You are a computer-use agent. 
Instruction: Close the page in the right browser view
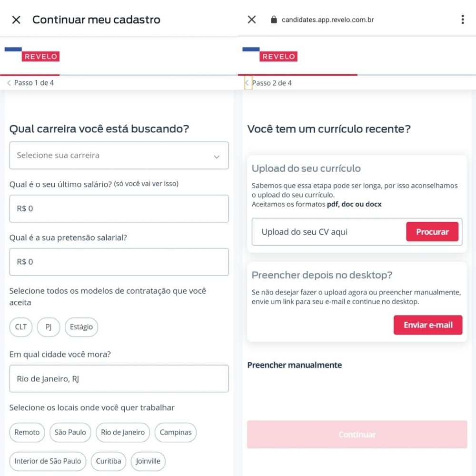click(x=251, y=20)
